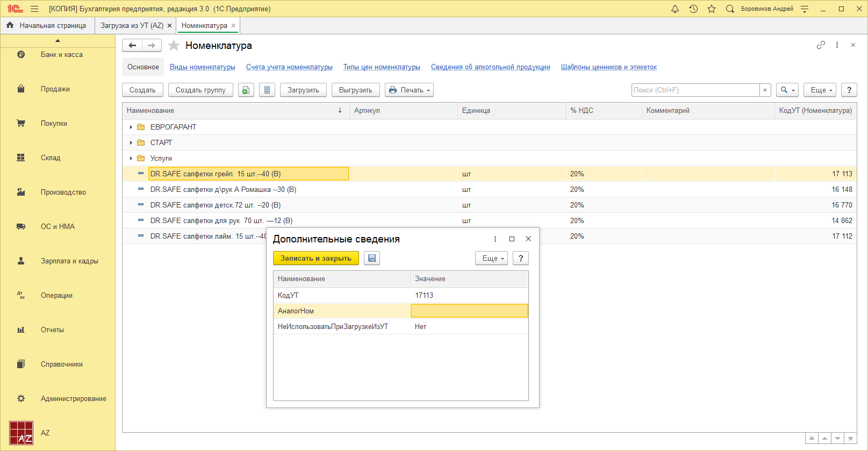Viewport: 868px width, 451px height.
Task: Get link to page via chain icon
Action: 821,45
